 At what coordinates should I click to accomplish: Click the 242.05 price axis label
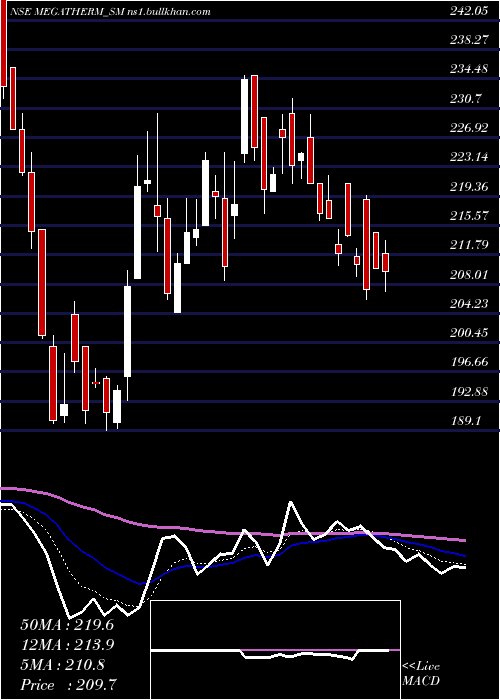(468, 12)
